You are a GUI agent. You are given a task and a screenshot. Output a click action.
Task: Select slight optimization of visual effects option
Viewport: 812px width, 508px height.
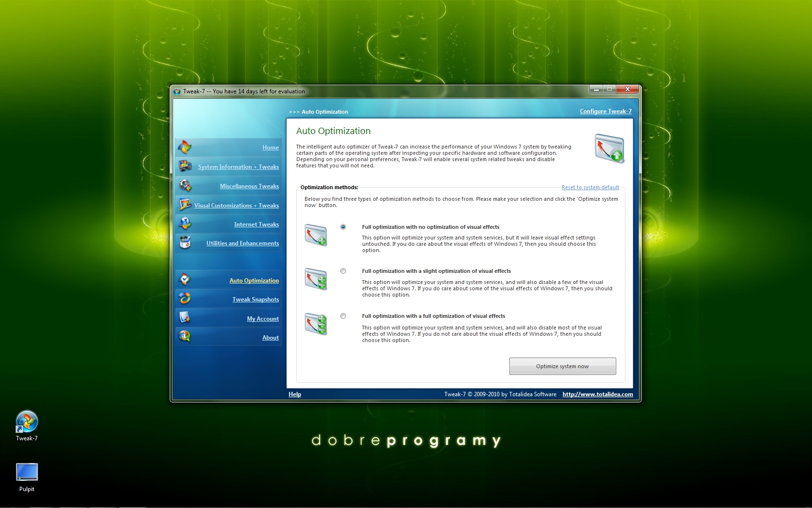click(x=343, y=271)
